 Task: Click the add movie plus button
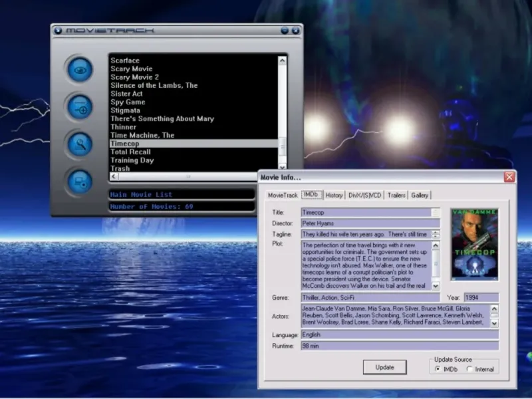click(79, 106)
